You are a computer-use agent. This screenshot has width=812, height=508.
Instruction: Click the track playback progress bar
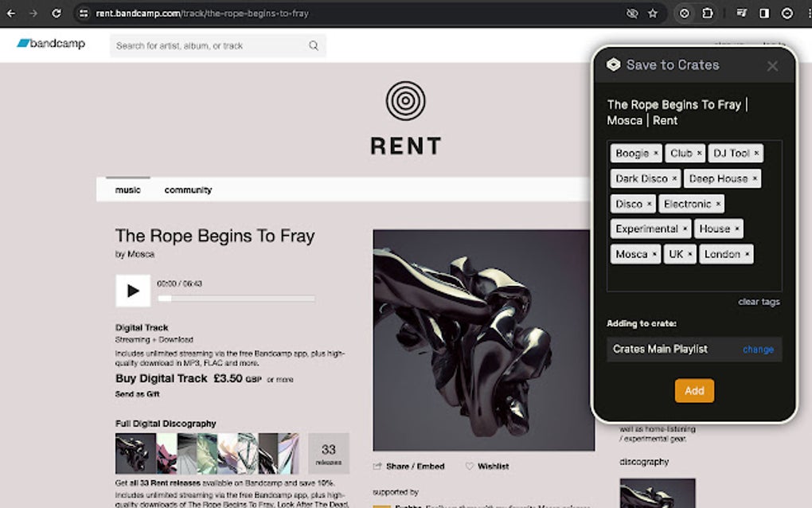pos(236,299)
